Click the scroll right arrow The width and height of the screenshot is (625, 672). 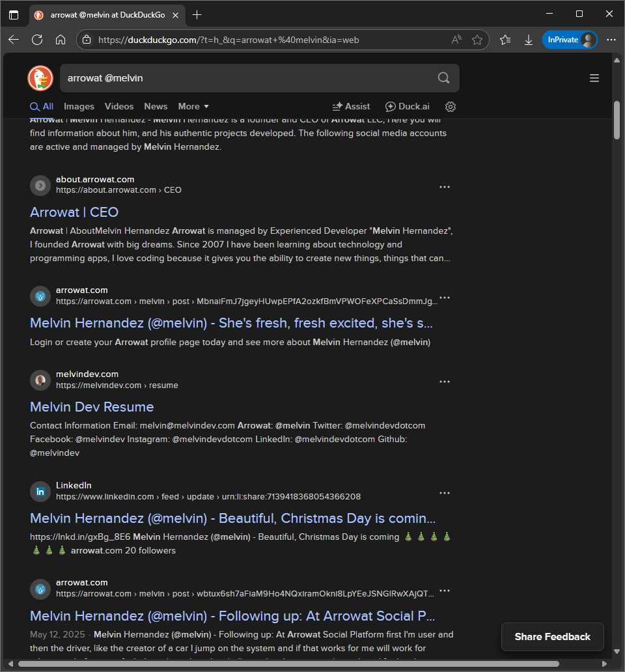pyautogui.click(x=604, y=664)
